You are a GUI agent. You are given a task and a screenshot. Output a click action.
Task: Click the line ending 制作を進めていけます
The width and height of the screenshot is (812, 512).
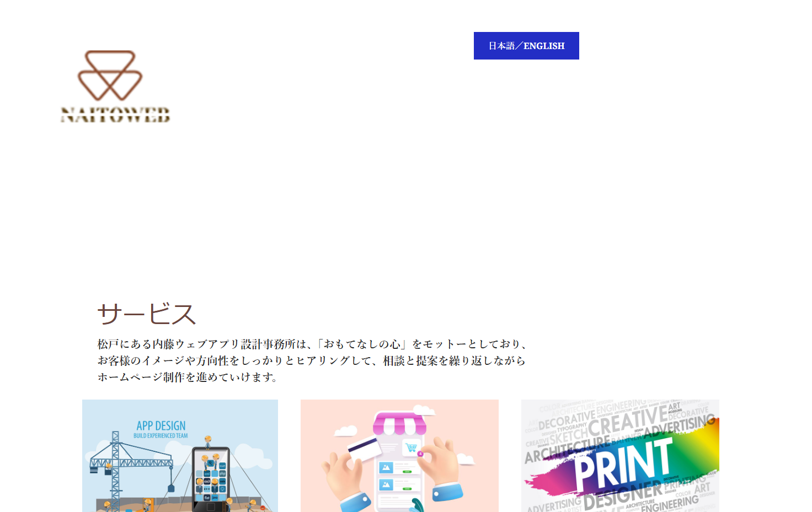188,377
